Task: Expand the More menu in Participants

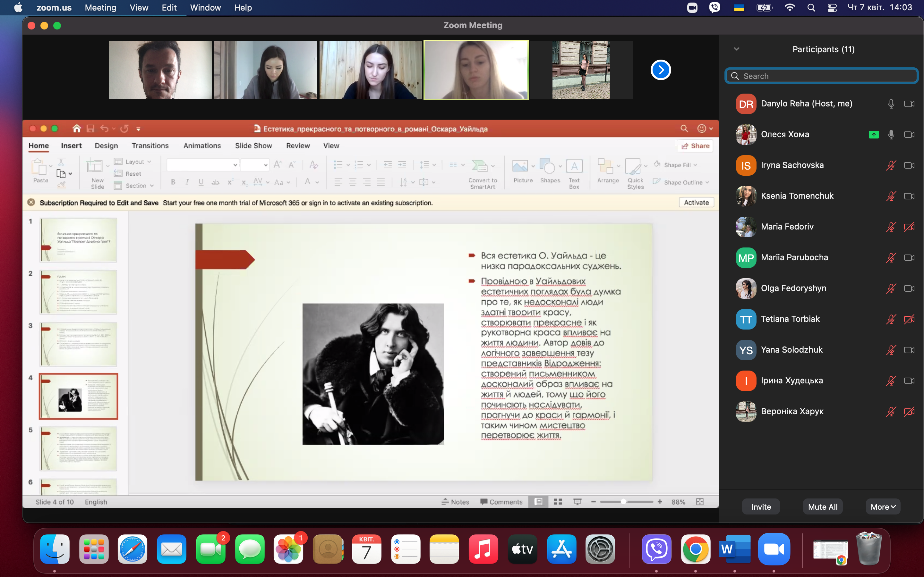Action: tap(883, 507)
